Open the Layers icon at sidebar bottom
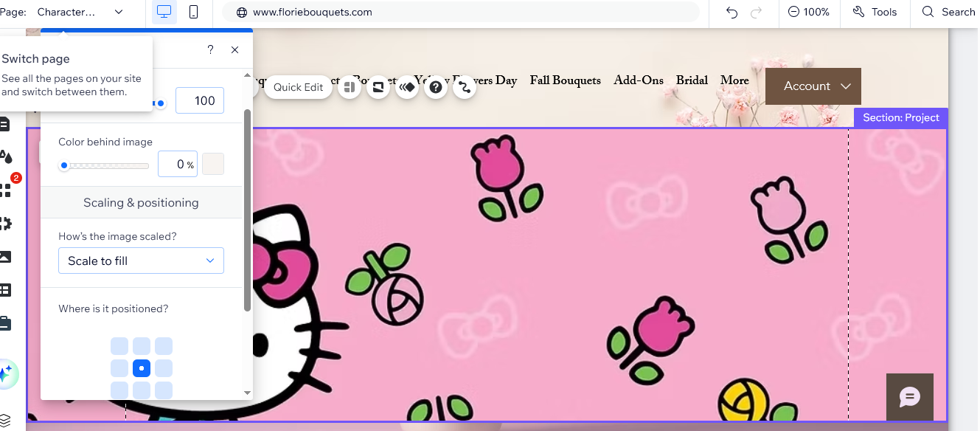Image resolution: width=980 pixels, height=431 pixels. 5,421
